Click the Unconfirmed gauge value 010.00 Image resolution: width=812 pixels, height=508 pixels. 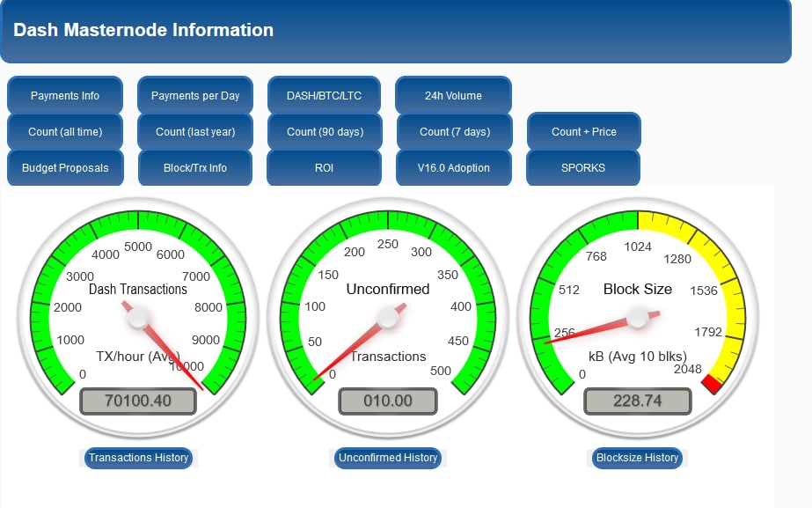click(388, 401)
